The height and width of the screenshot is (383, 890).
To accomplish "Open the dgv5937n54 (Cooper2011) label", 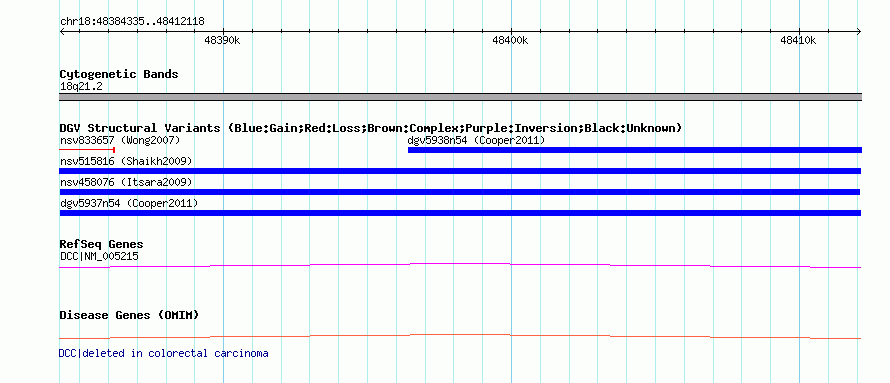I will pyautogui.click(x=129, y=203).
